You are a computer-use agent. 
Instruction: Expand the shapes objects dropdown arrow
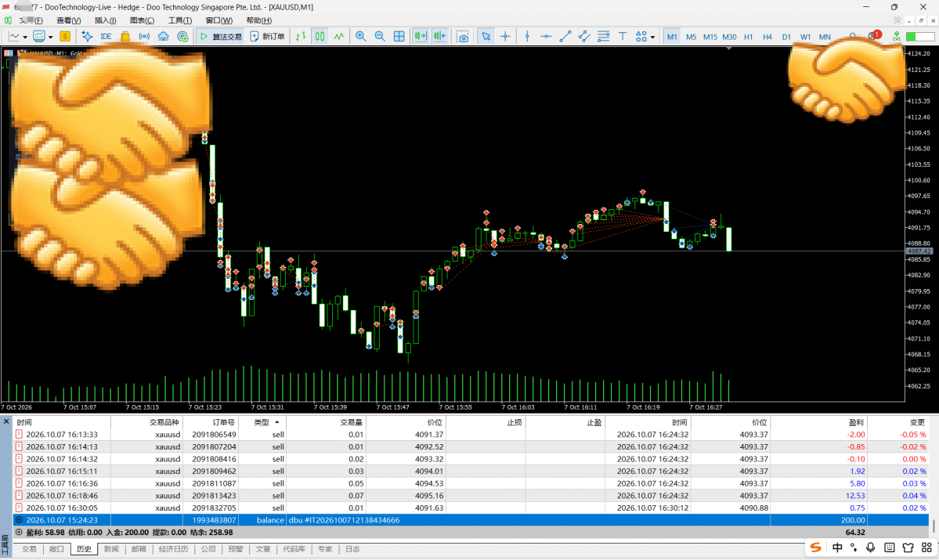[652, 37]
